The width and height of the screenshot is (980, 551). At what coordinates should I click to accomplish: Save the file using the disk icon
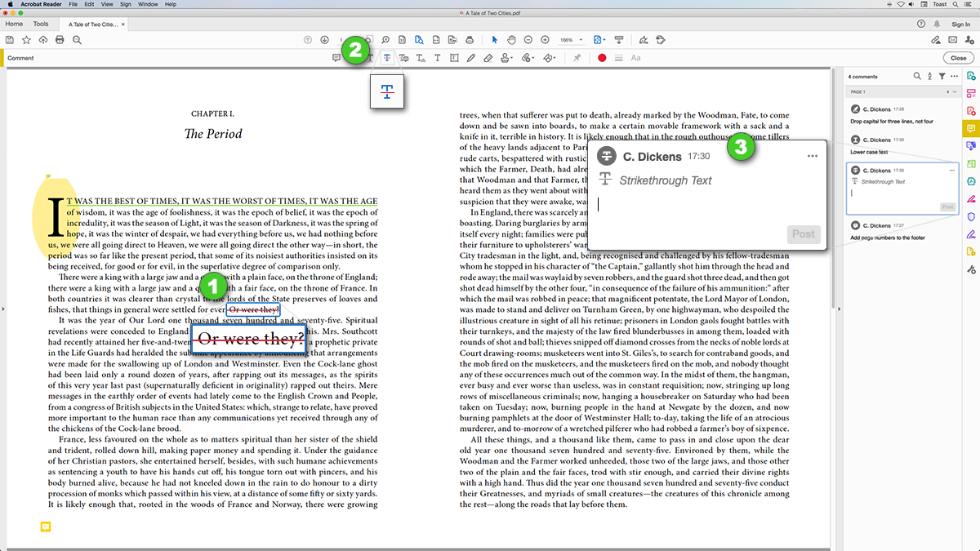[x=10, y=40]
